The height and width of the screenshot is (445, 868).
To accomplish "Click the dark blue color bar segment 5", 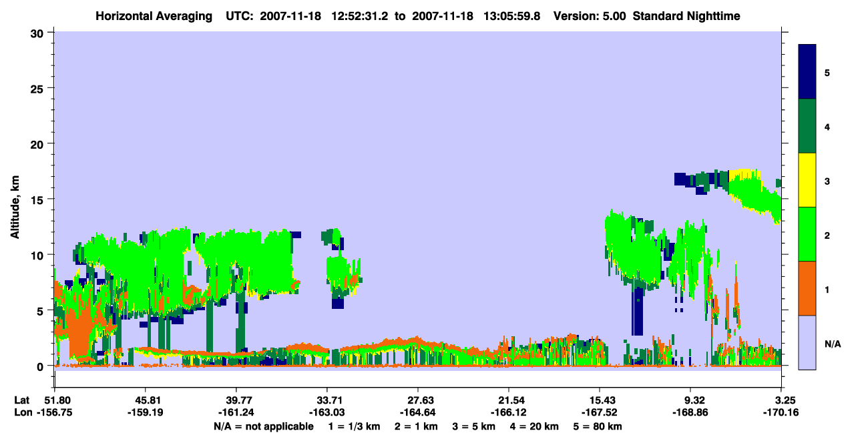I will click(x=807, y=72).
